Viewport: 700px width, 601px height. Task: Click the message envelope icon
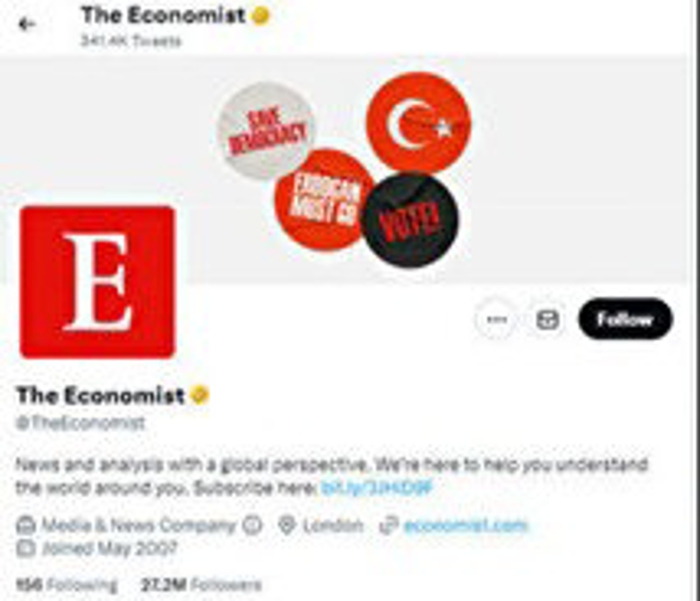click(x=547, y=320)
